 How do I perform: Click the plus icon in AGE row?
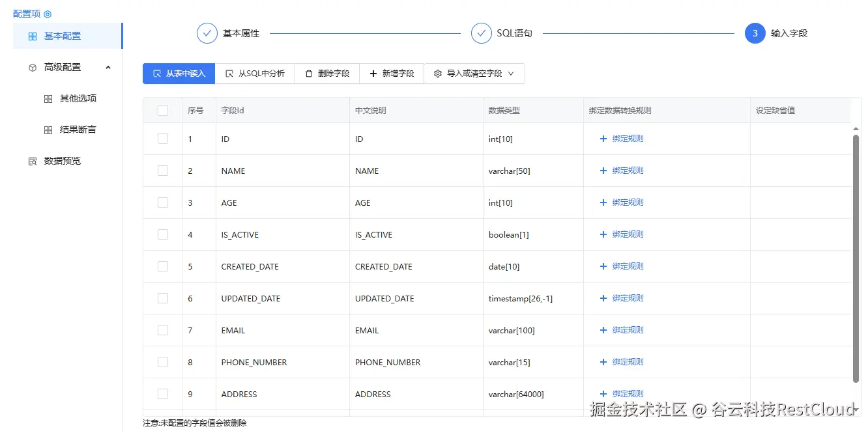[x=603, y=202]
